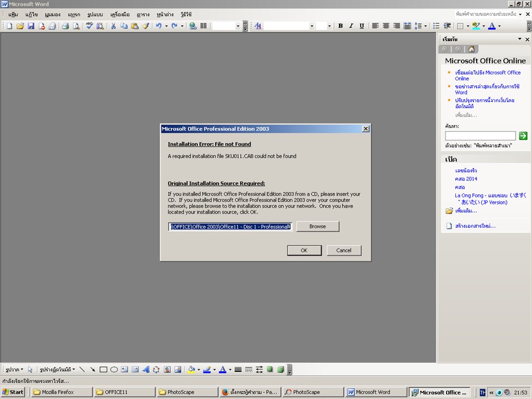Select Objects pointer in drawing toolbar
Viewport: 532px width, 399px height.
[x=30, y=370]
